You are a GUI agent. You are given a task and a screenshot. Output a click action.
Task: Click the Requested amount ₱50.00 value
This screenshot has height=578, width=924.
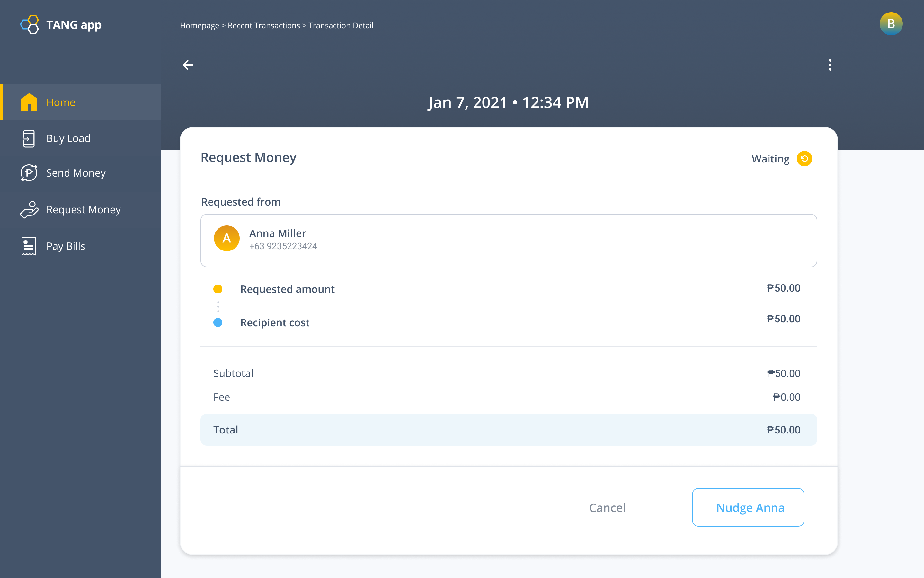click(783, 288)
